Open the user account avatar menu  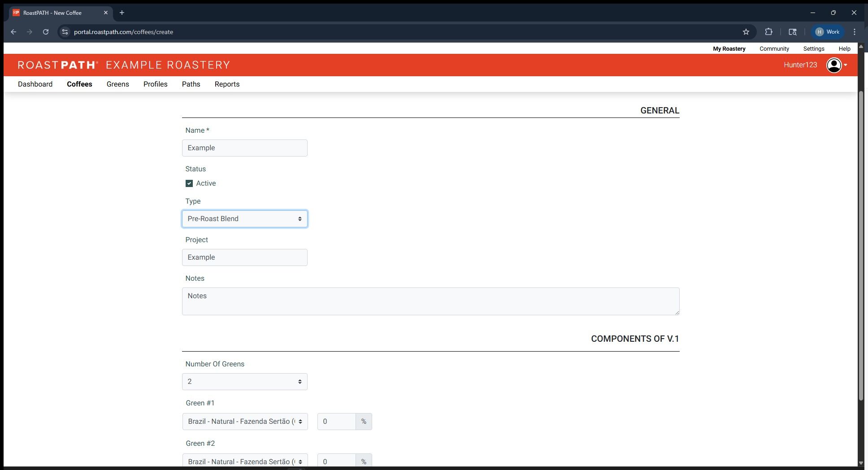(837, 65)
